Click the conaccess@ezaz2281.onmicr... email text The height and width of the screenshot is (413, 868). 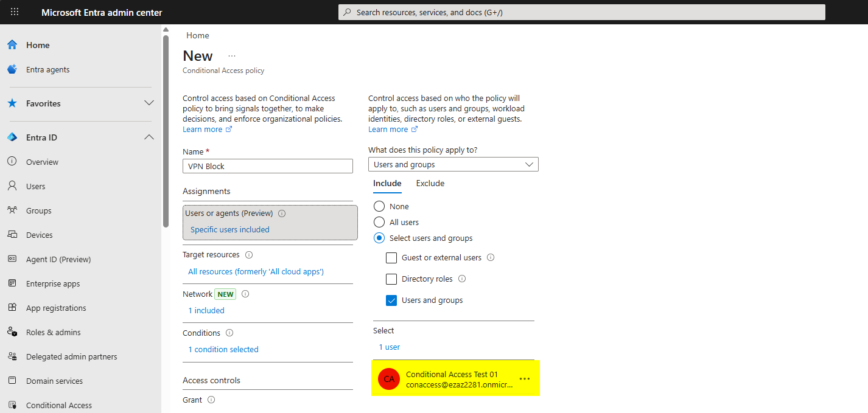(x=460, y=384)
